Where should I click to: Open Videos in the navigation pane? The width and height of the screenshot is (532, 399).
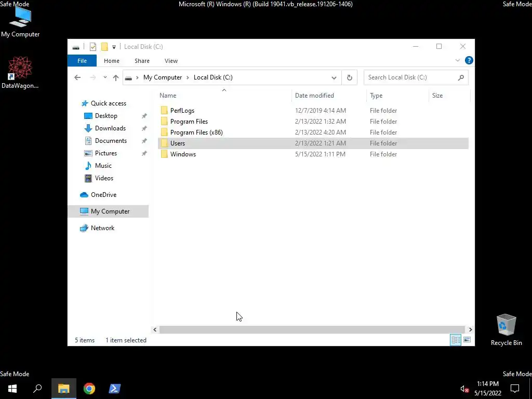99,178
